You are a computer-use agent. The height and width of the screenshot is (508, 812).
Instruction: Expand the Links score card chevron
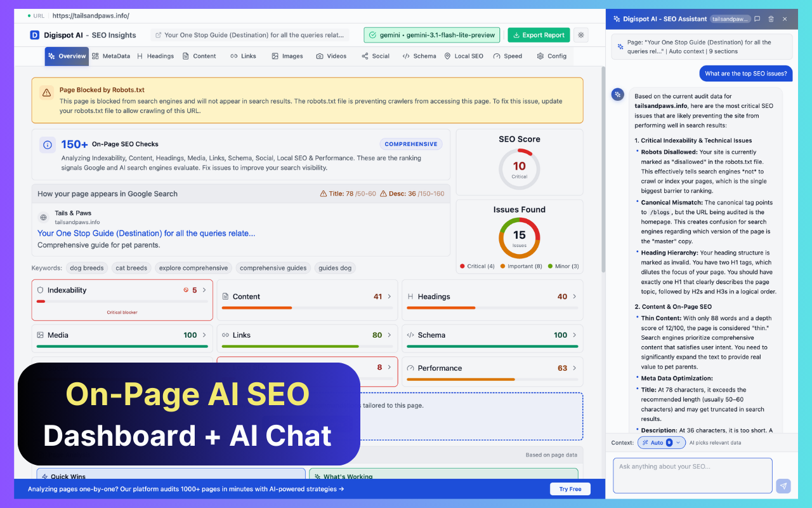390,335
